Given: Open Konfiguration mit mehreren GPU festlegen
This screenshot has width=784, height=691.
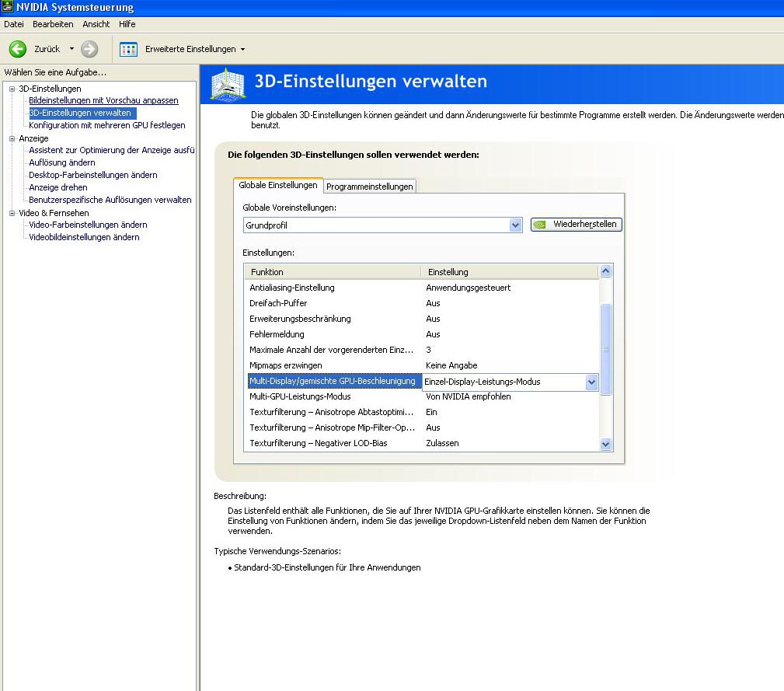Looking at the screenshot, I should coord(107,125).
